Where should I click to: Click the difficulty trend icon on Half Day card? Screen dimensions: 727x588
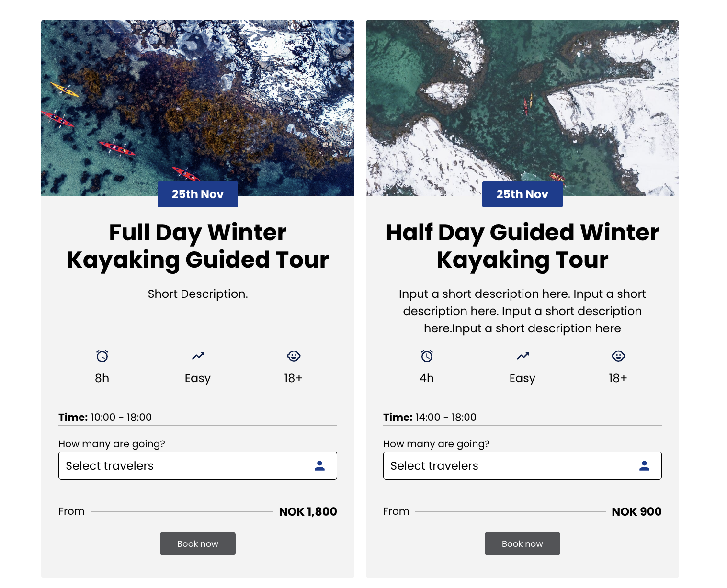[523, 356]
